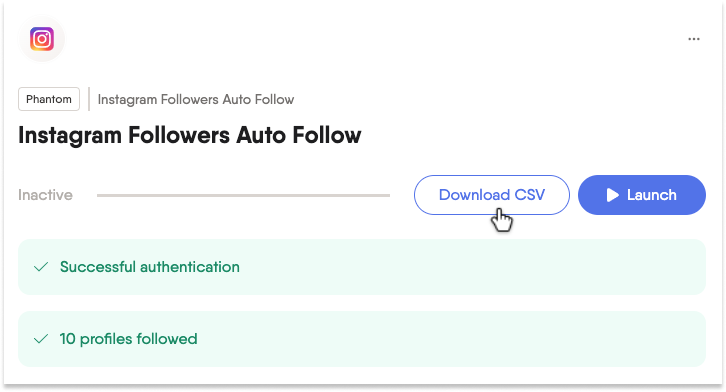Click the checkmark beside 10 profiles followed

tap(41, 339)
